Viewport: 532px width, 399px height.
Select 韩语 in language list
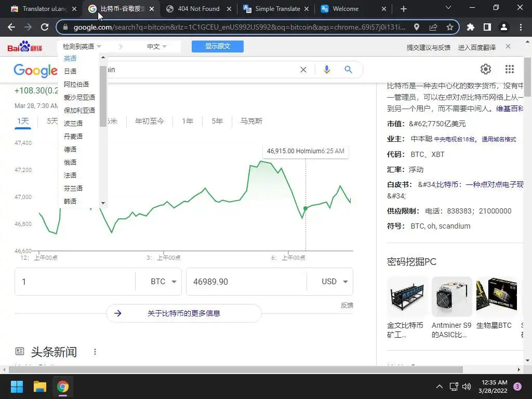[70, 201]
